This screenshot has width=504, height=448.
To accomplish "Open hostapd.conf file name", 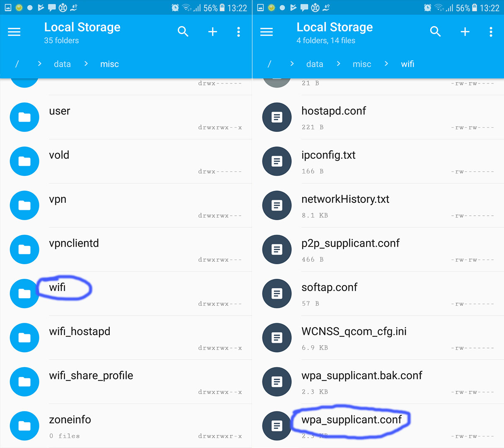I will pos(334,111).
